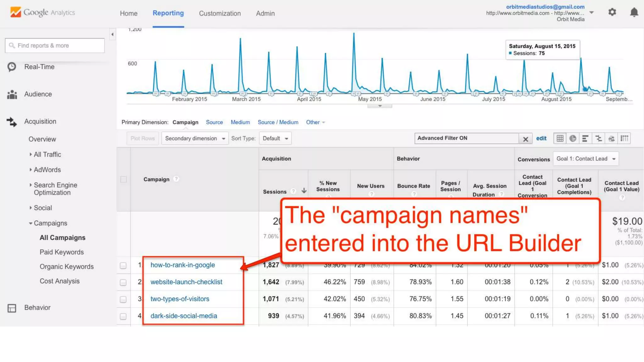This screenshot has width=644, height=362.
Task: Check the two-types-of-visitors row checkbox
Action: tap(123, 299)
